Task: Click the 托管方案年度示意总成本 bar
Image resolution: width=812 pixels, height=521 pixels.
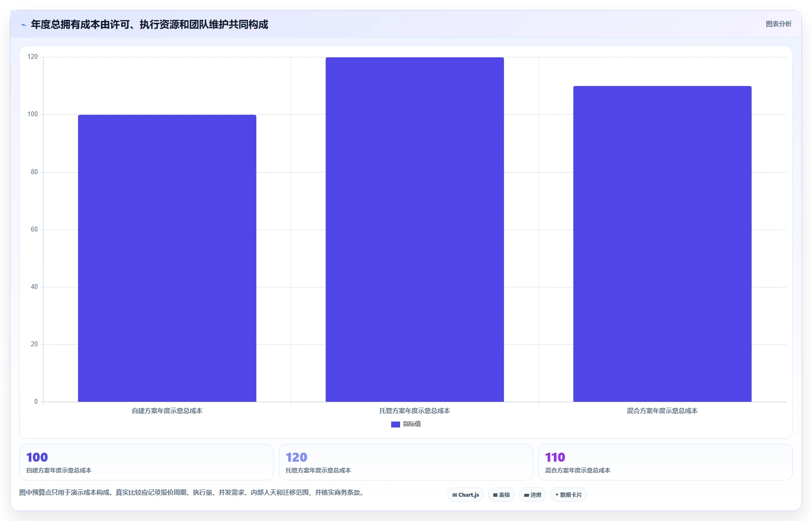Action: 414,230
